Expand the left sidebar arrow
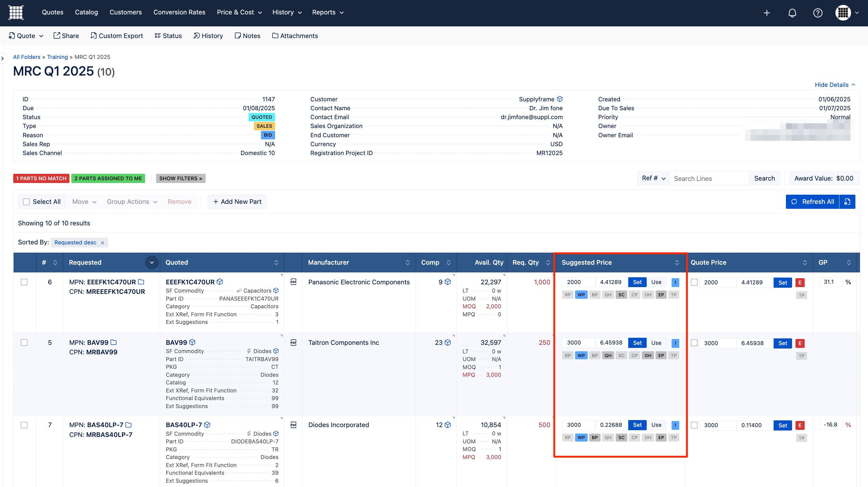868x487 pixels. (3, 58)
